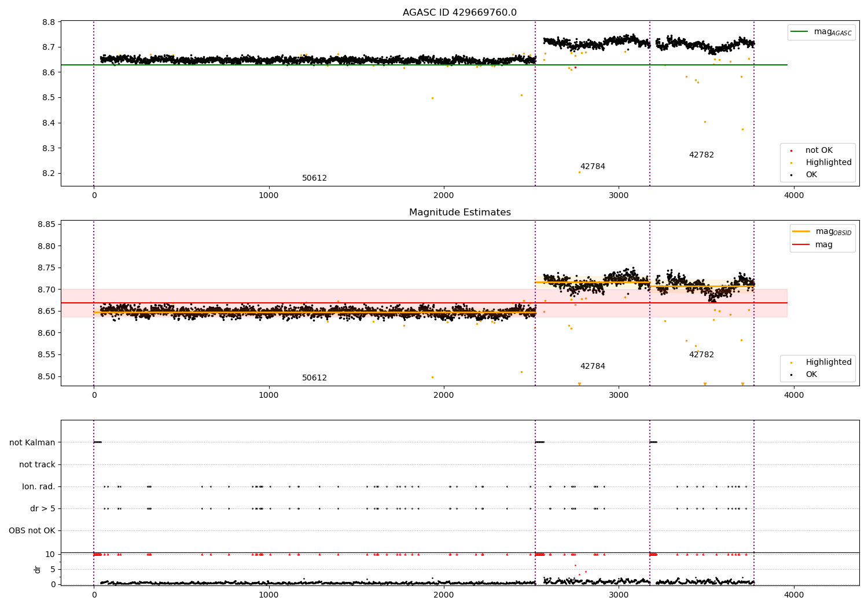Viewport: 868px width, 608px height.
Task: Click the 10 tick on the dr axis
Action: coord(50,554)
